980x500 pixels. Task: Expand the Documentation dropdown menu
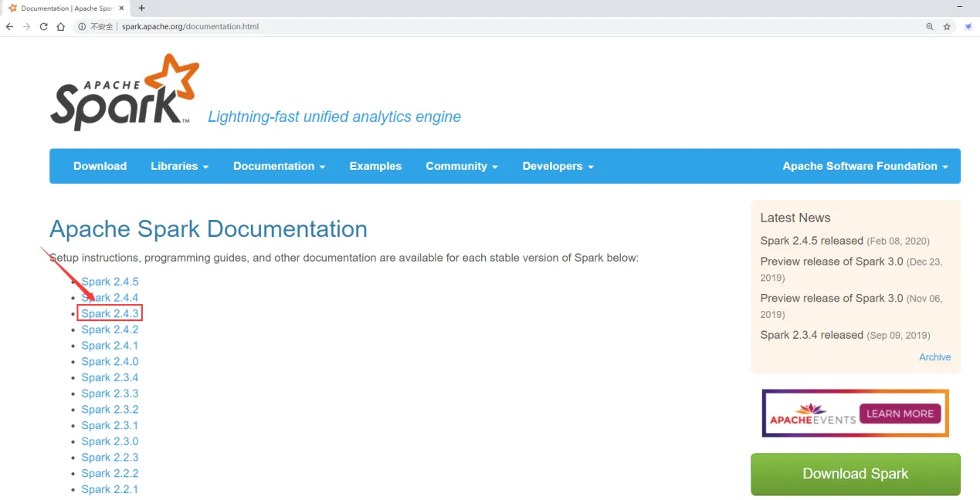point(279,166)
